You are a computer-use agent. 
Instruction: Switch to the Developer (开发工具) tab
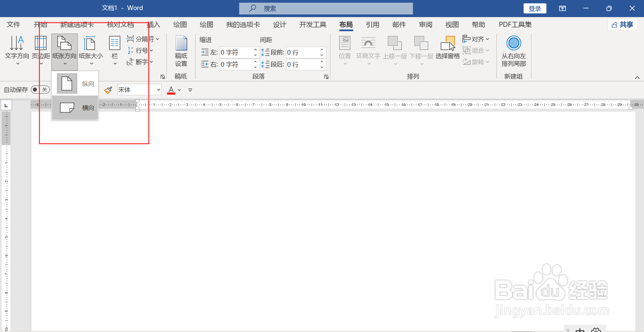pos(313,24)
